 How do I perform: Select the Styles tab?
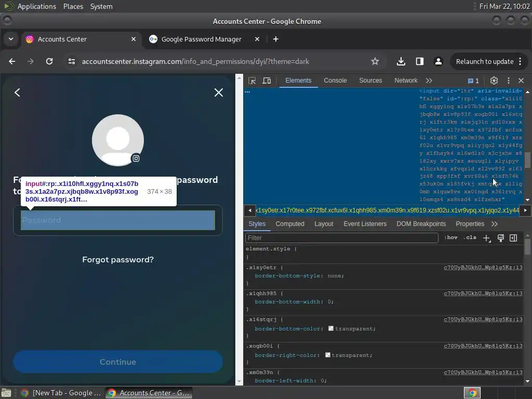(x=257, y=224)
